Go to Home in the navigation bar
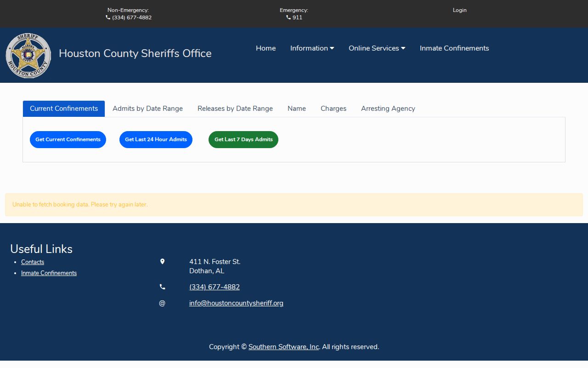The width and height of the screenshot is (588, 368). point(266,48)
